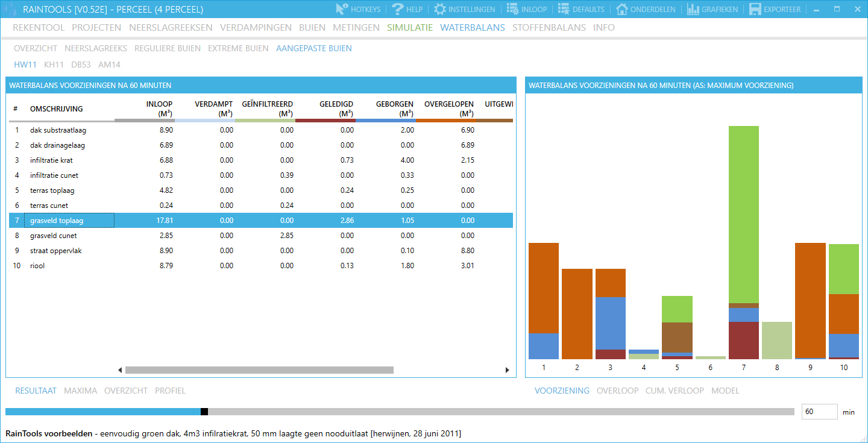Select storm KH11
The width and height of the screenshot is (868, 443).
pyautogui.click(x=54, y=64)
